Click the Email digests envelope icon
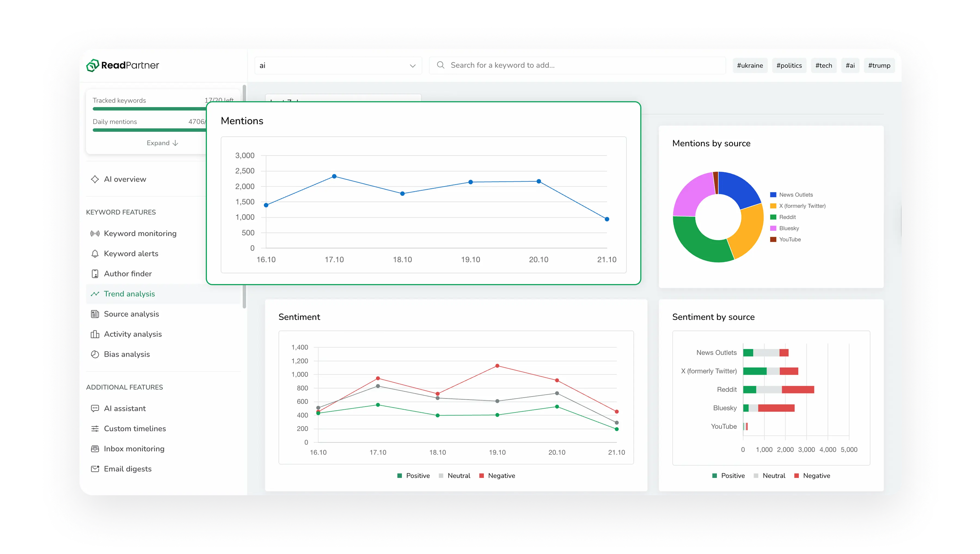This screenshot has height=554, width=980. (95, 469)
